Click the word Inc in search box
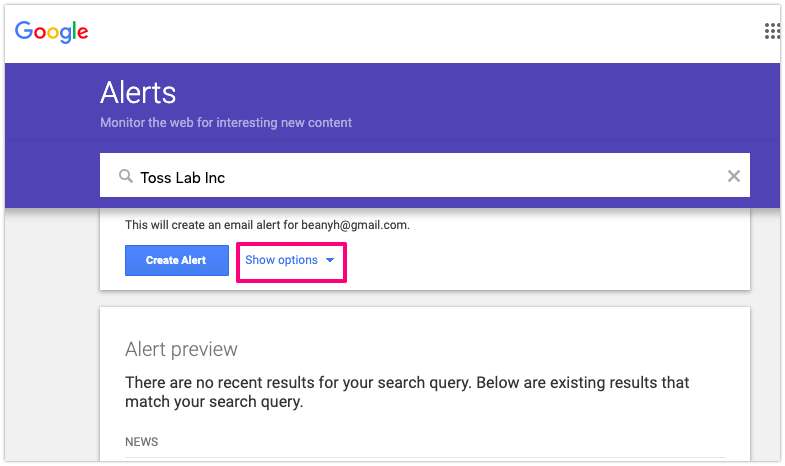The image size is (785, 466). pos(215,178)
